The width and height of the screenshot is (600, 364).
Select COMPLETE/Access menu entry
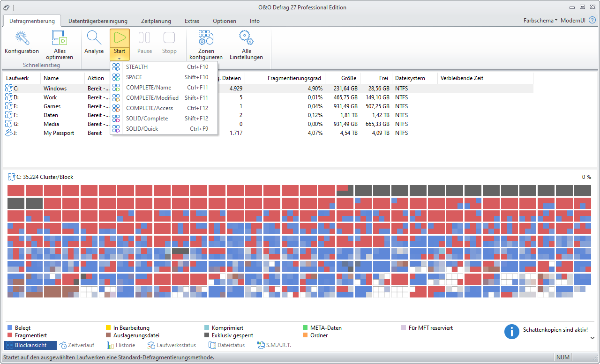tap(164, 108)
